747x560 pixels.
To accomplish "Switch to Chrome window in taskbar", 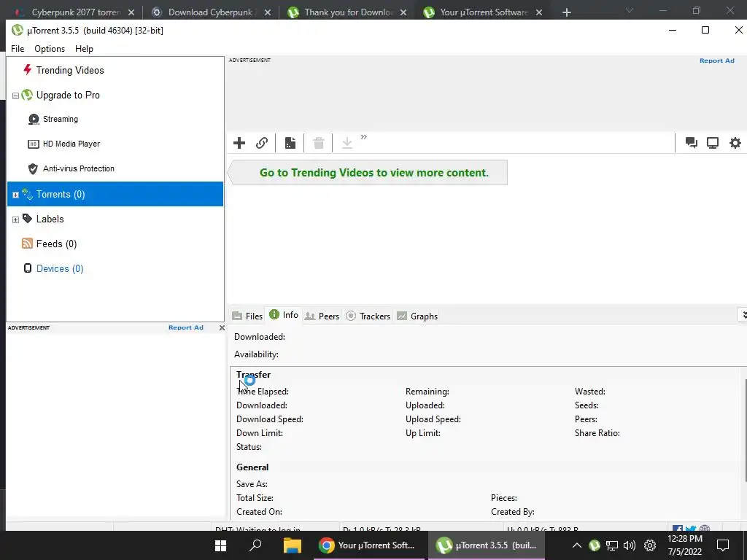I will [x=368, y=545].
